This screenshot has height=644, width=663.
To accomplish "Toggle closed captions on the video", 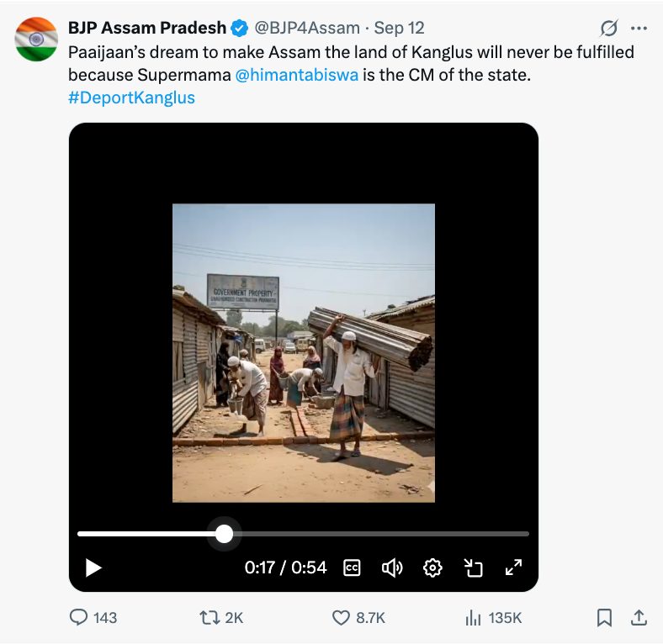I will coord(353,567).
